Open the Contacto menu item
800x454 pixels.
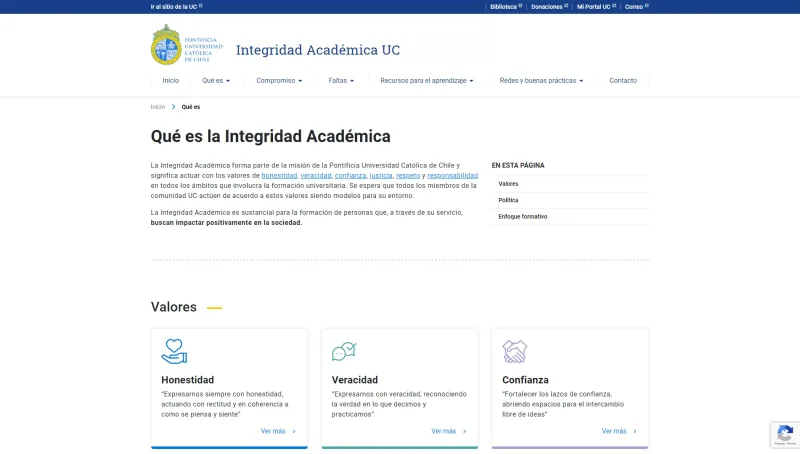pyautogui.click(x=623, y=81)
